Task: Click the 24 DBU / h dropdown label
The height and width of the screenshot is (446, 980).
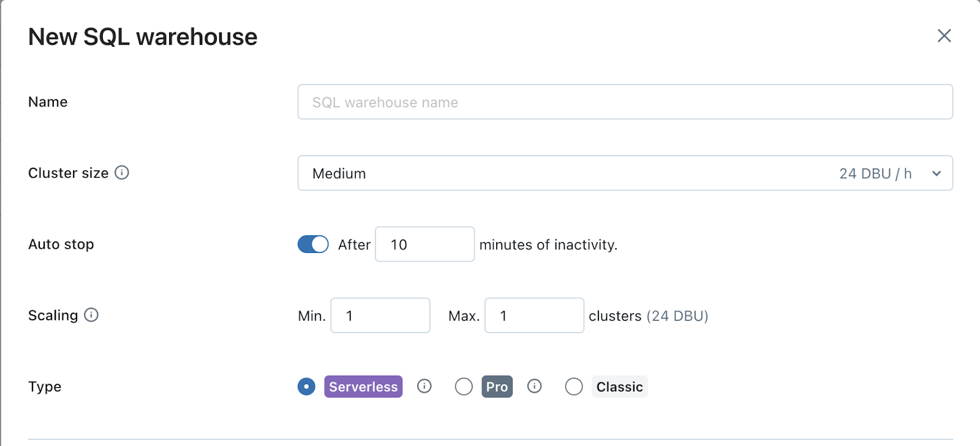Action: 875,174
